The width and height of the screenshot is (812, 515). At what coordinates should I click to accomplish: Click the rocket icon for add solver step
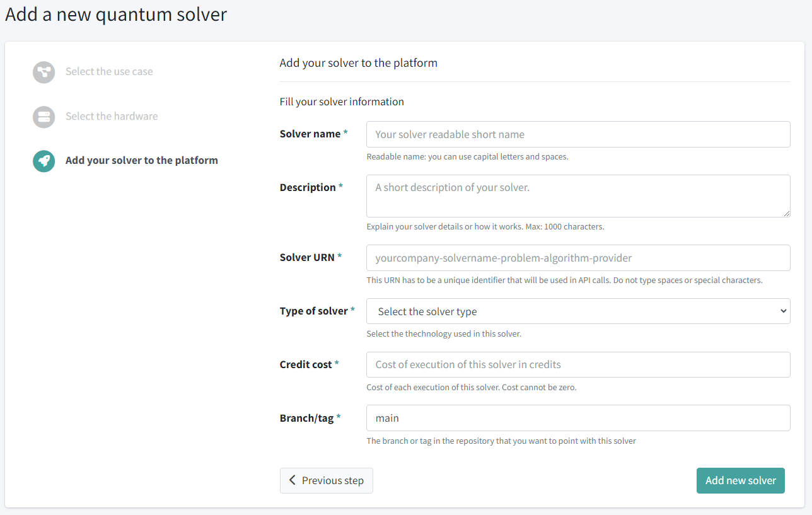[44, 161]
